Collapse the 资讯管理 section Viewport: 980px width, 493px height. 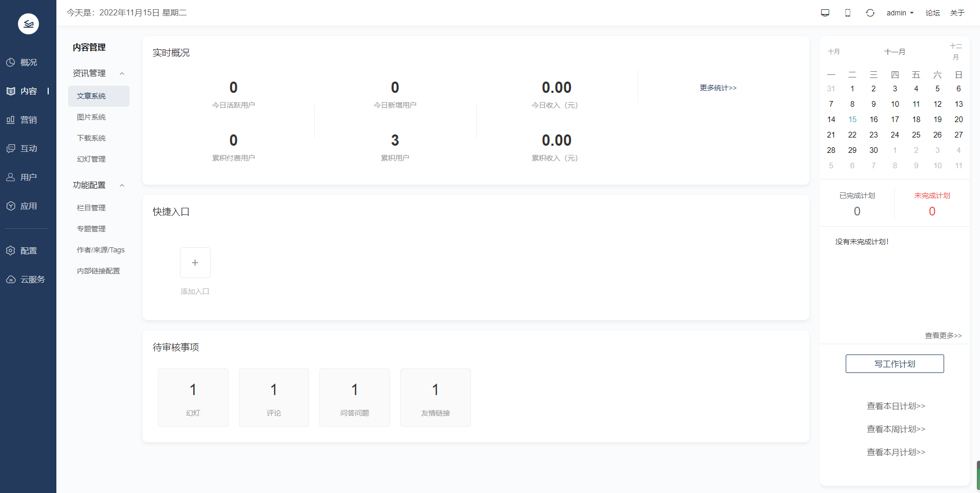(x=122, y=74)
